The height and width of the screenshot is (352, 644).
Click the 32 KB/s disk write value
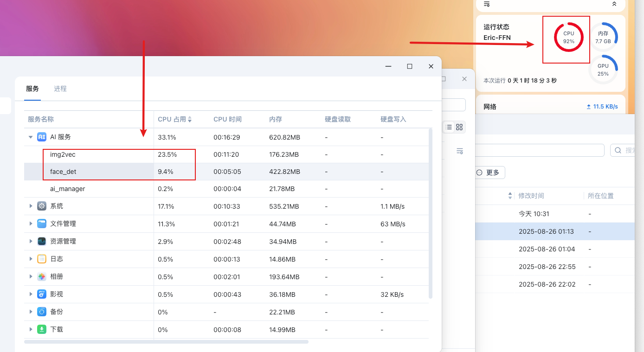(392, 294)
